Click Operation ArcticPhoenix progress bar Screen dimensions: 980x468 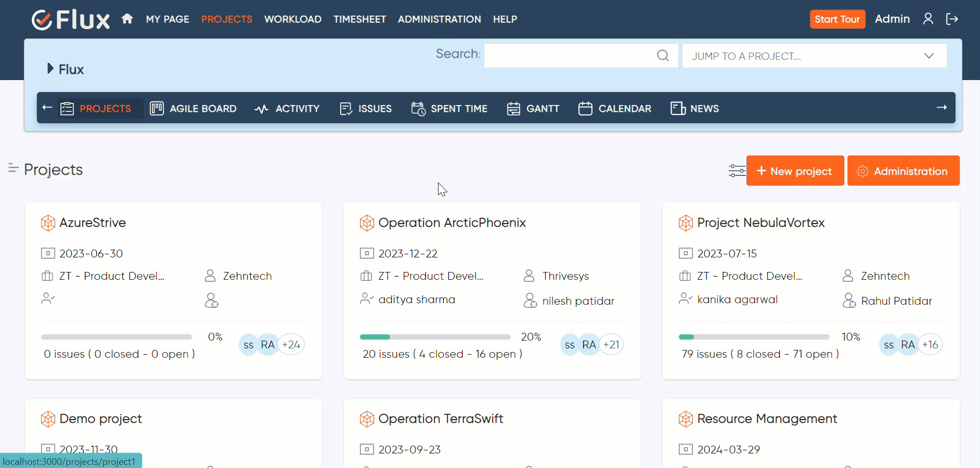pyautogui.click(x=435, y=337)
